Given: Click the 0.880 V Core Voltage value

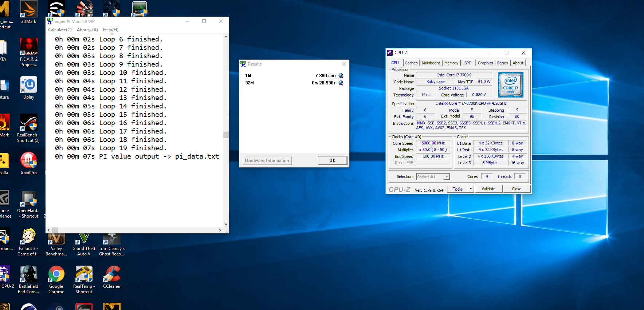Looking at the screenshot, I should click(x=479, y=95).
